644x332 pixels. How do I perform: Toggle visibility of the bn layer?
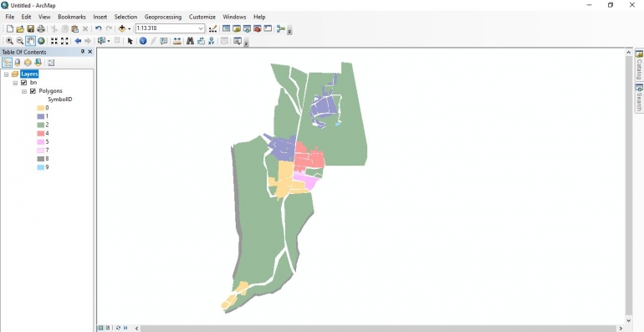click(x=23, y=83)
